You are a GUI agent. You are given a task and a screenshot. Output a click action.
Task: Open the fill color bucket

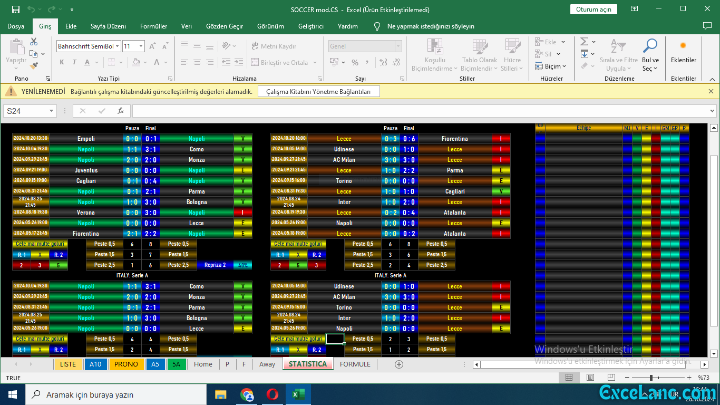coord(136,62)
